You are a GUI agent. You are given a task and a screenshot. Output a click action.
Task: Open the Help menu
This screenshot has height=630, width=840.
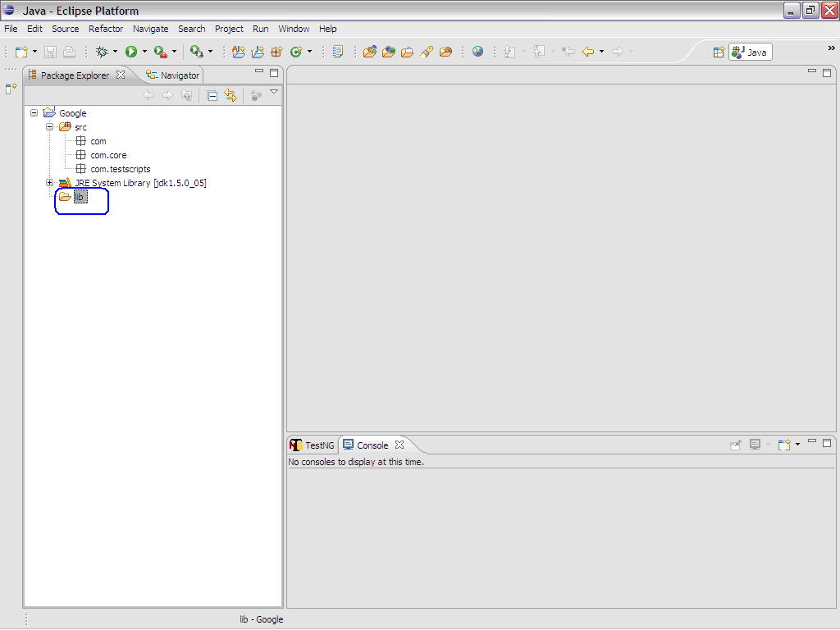point(328,29)
